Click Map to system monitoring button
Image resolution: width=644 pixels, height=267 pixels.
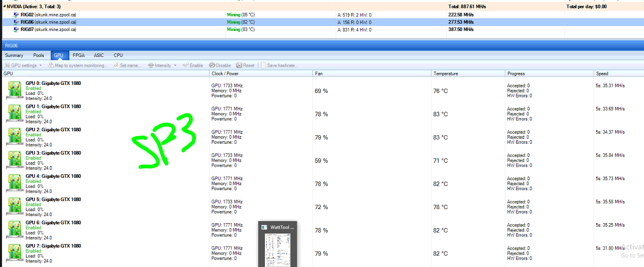pyautogui.click(x=78, y=65)
